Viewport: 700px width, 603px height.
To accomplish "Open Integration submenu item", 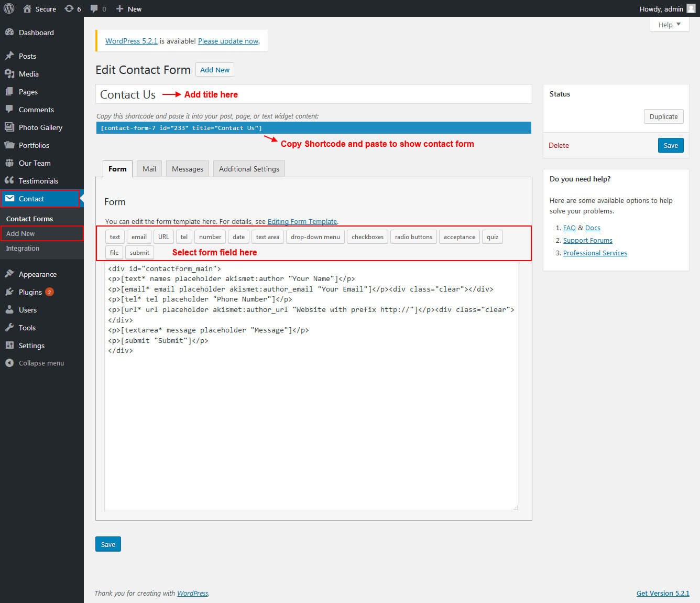I will [23, 248].
